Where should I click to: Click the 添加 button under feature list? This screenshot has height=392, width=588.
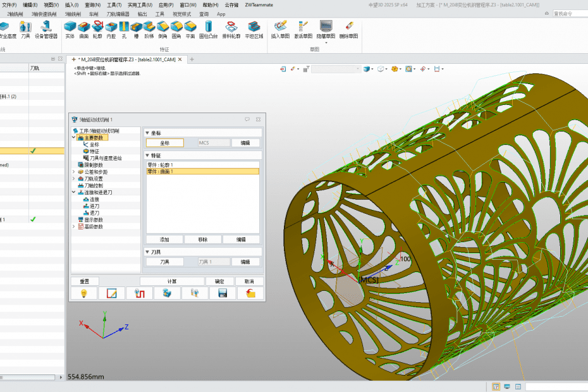164,240
